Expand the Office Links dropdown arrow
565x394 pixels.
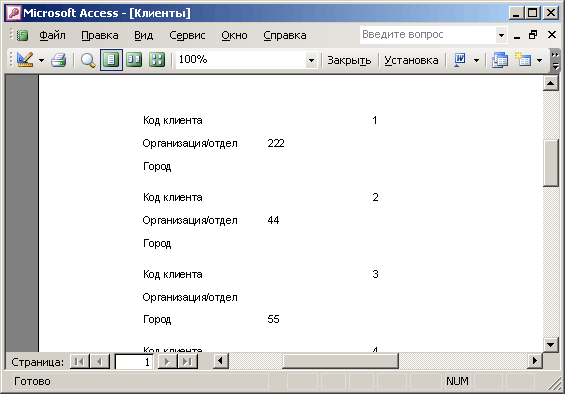(x=476, y=60)
